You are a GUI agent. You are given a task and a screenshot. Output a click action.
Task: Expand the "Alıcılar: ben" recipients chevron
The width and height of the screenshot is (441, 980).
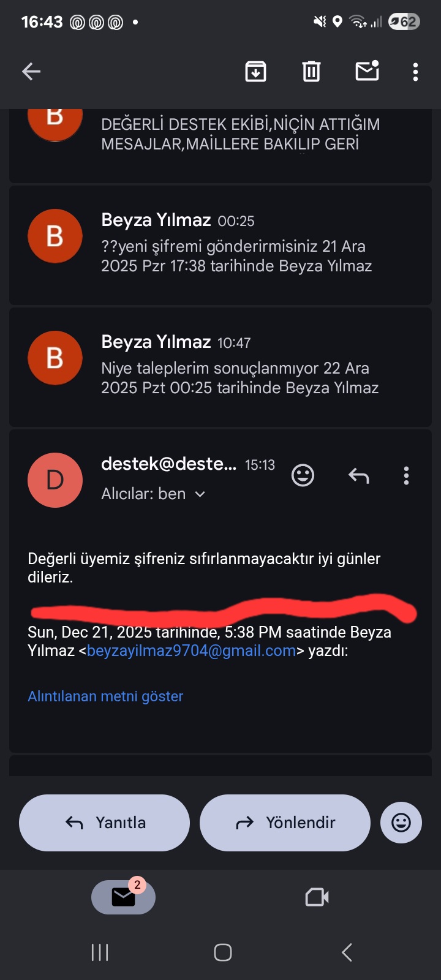[200, 494]
